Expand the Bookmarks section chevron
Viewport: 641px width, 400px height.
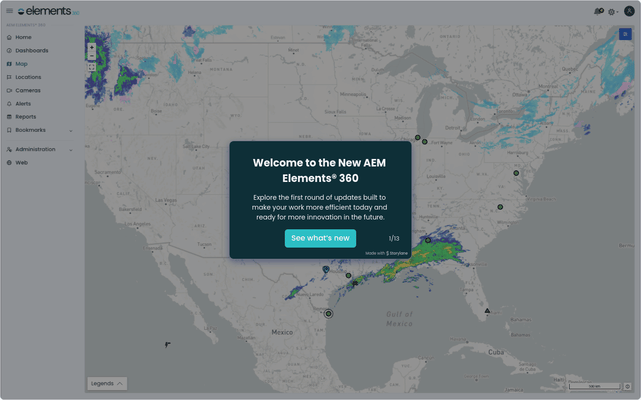70,130
